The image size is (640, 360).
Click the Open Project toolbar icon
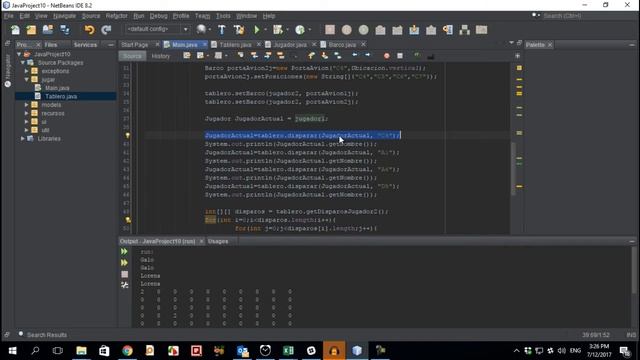point(48,30)
